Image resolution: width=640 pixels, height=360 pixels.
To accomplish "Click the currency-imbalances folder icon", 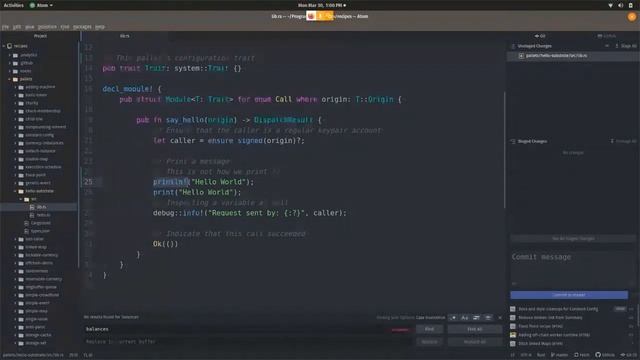I will coord(21,143).
